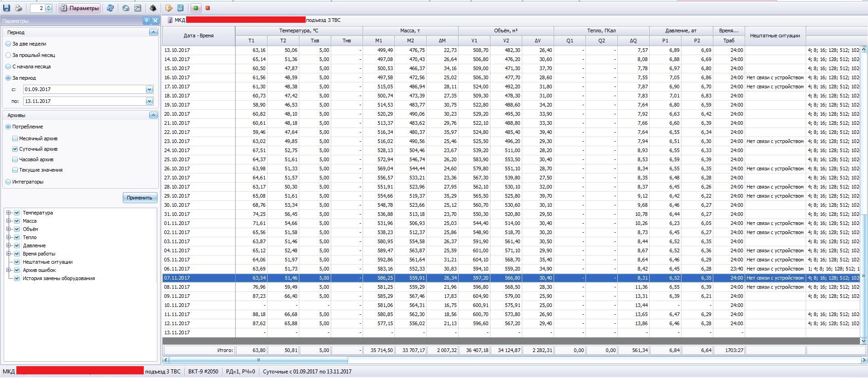This screenshot has height=378, width=868.
Task: Collapse the Архивы section
Action: 153,115
